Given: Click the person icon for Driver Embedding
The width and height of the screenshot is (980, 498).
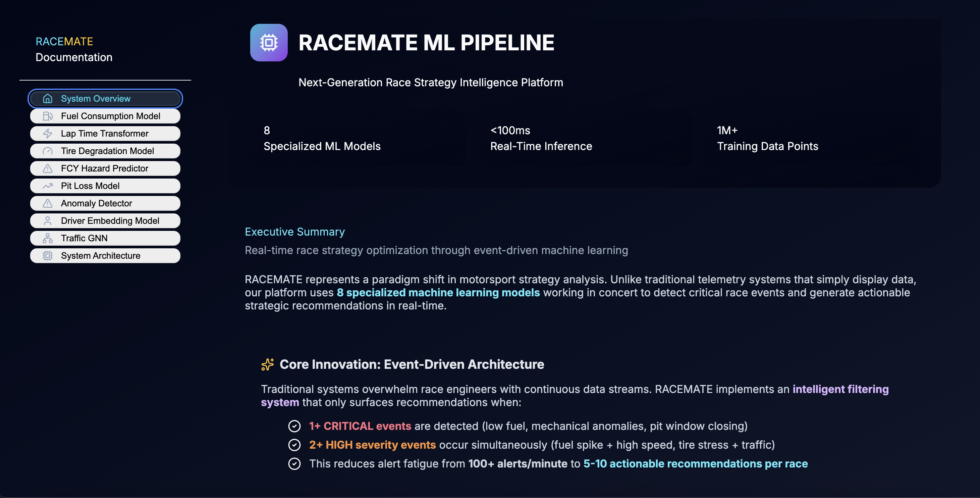Looking at the screenshot, I should 48,221.
